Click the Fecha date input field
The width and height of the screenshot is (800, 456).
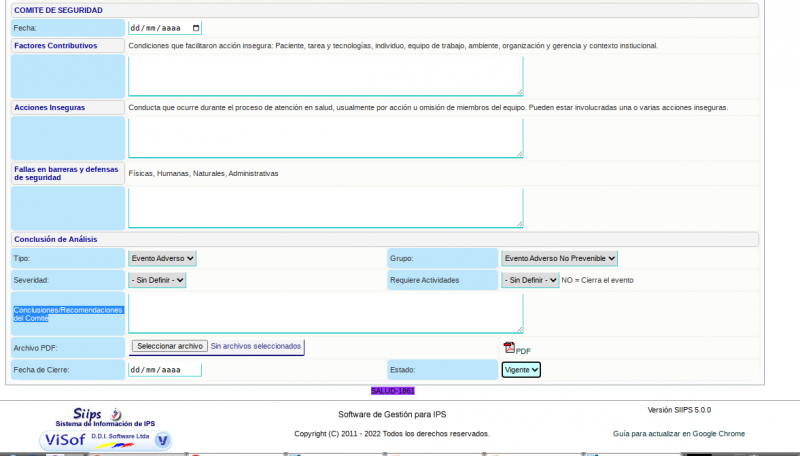(x=165, y=28)
